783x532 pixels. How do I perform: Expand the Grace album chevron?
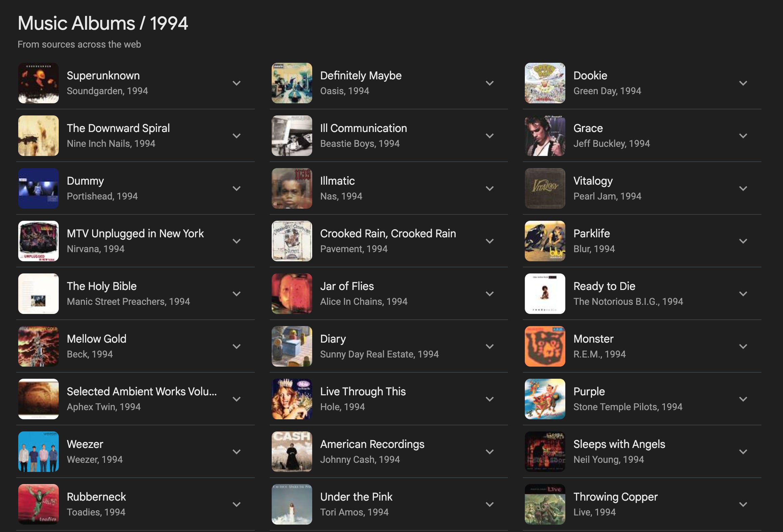point(743,136)
